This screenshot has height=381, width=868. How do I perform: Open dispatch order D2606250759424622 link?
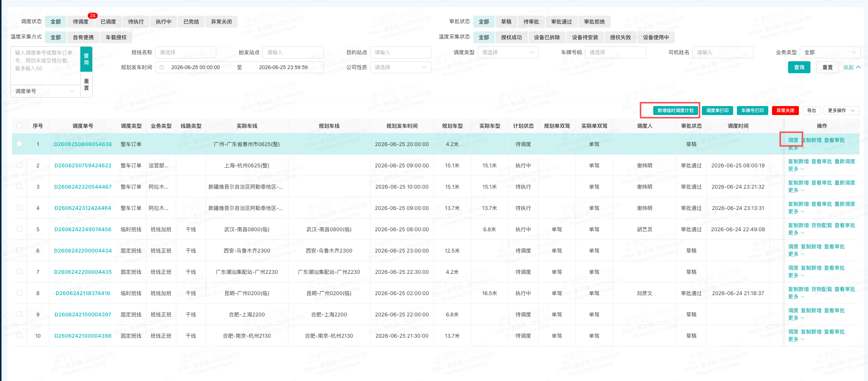click(x=83, y=165)
